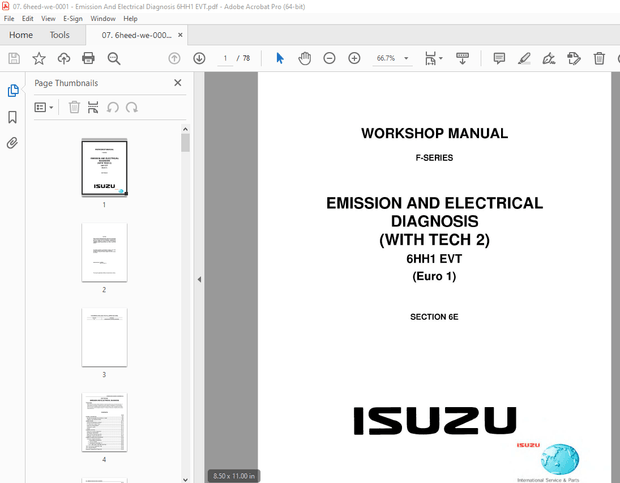The image size is (620, 483).
Task: Select page 4 thumbnail
Action: pos(104,422)
